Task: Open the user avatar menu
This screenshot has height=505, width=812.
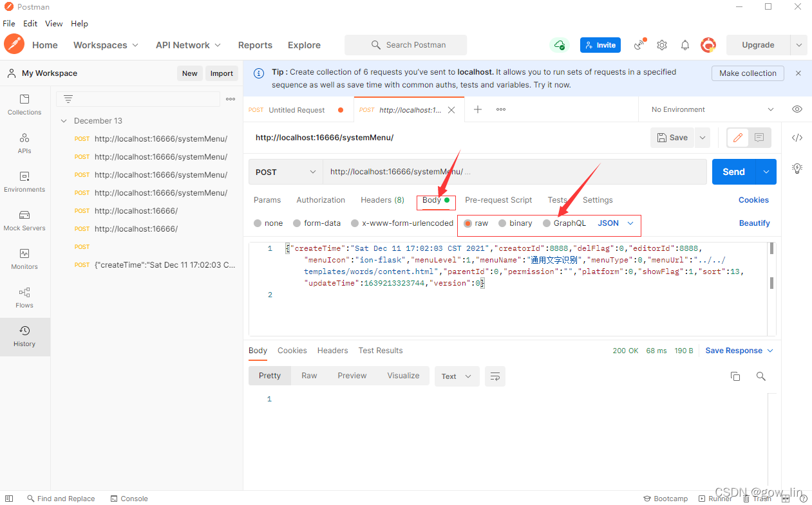Action: point(708,45)
